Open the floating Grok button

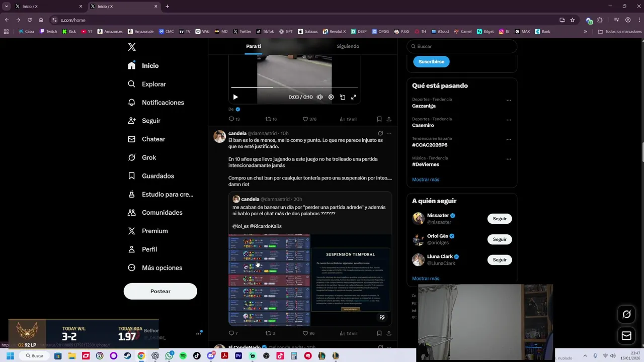pyautogui.click(x=626, y=314)
